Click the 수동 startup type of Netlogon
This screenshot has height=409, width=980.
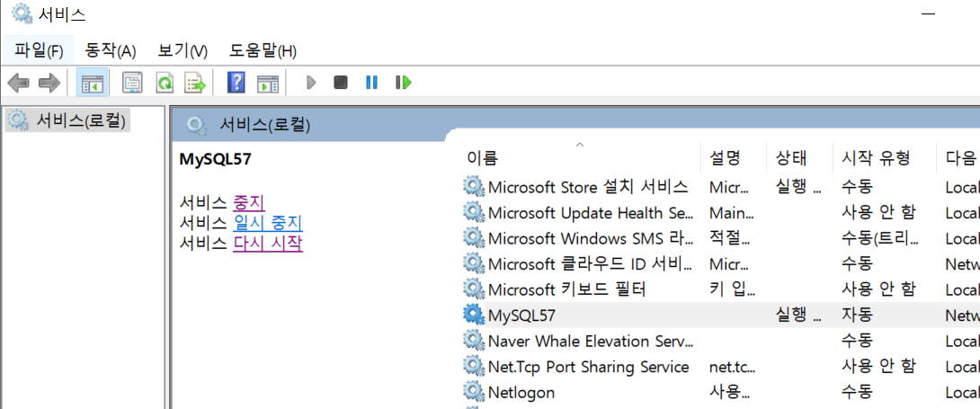pyautogui.click(x=858, y=392)
